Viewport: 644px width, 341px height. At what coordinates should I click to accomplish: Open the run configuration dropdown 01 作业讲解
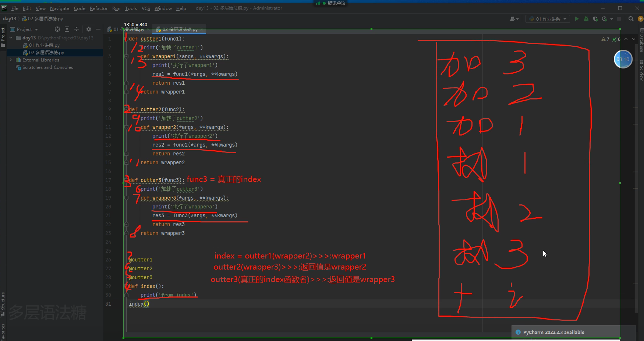click(548, 19)
